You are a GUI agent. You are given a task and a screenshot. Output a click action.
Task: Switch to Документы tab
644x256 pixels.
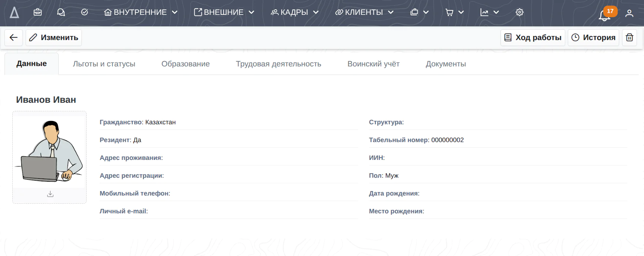446,64
